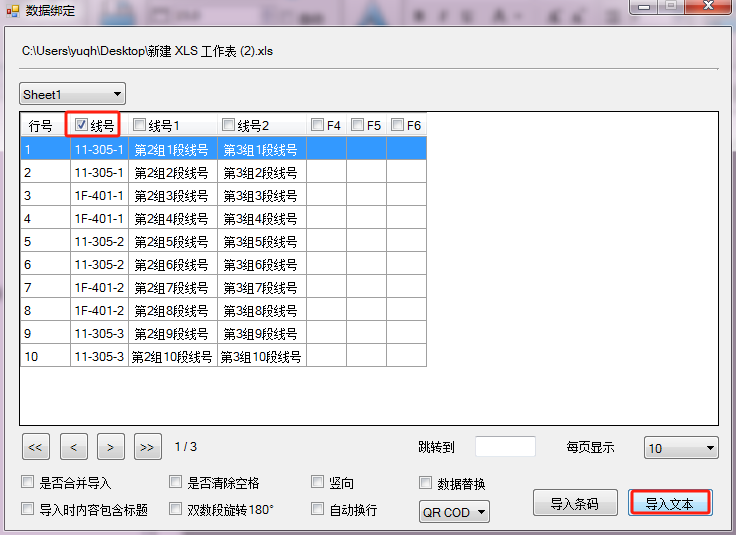Close the 数据绑定 window
Screen dimensions: 736x535
click(709, 6)
